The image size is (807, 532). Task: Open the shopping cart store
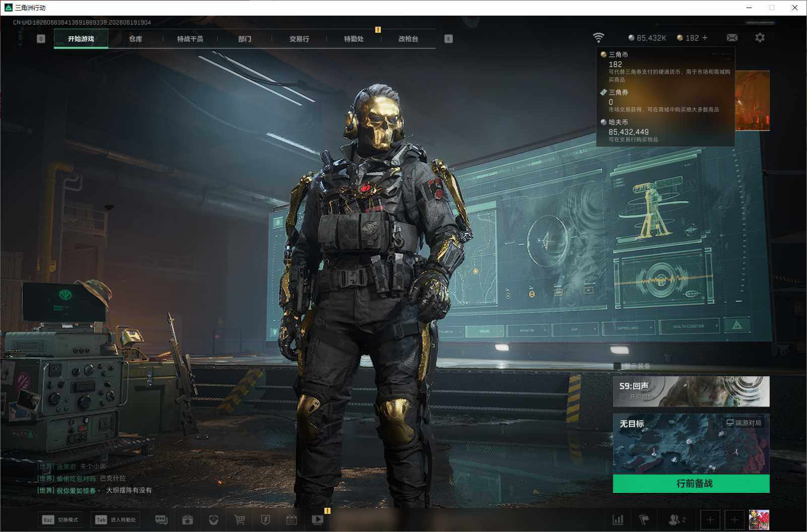pyautogui.click(x=240, y=519)
